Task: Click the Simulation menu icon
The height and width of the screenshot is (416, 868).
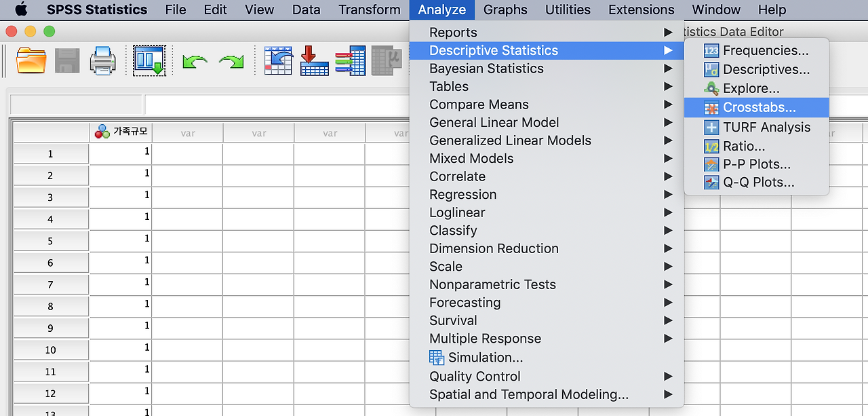Action: 437,357
